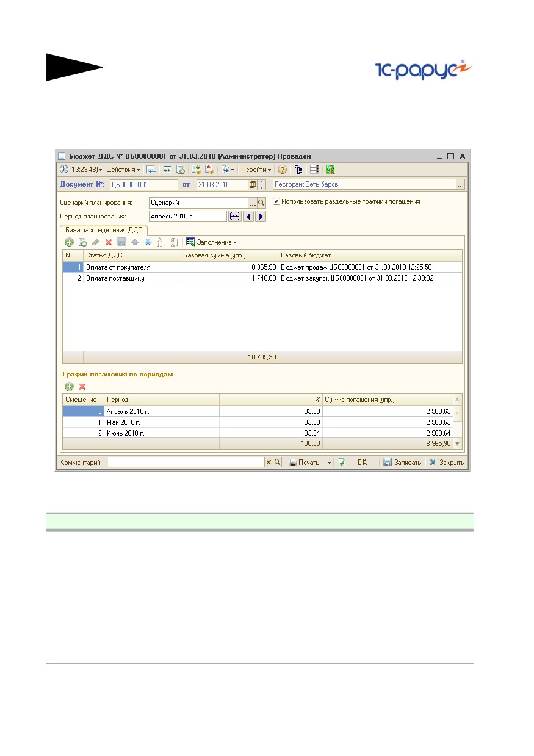Click the Записать button

(x=402, y=463)
